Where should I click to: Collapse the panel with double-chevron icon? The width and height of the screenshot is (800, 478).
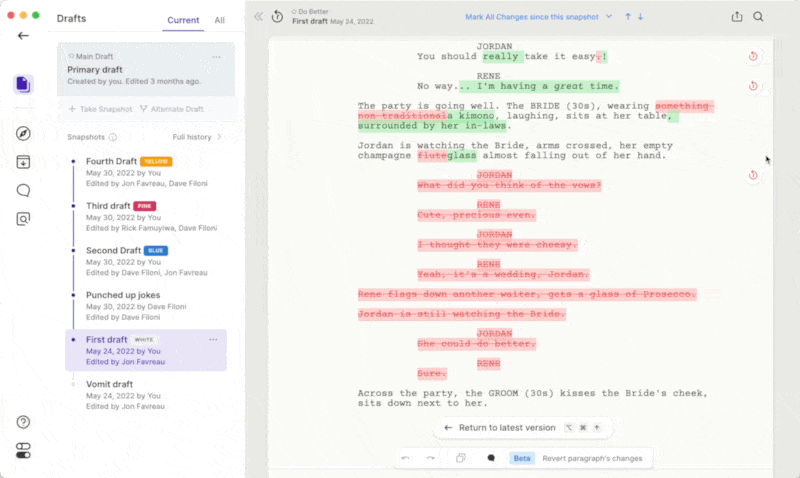(x=258, y=17)
